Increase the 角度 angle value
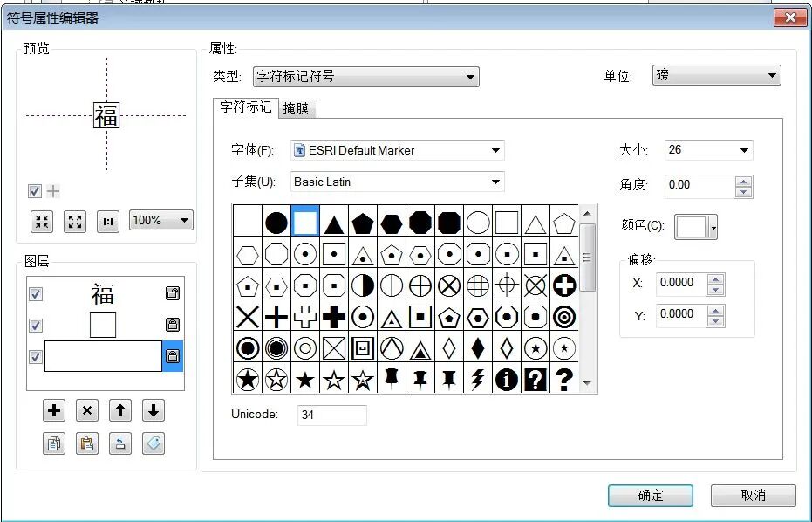Screen dimensions: 812x522 tap(744, 182)
